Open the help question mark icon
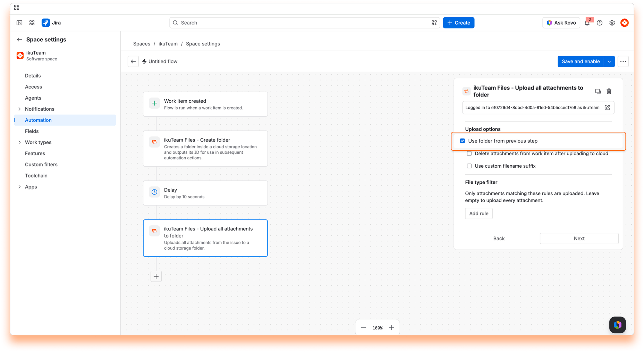The height and width of the screenshot is (352, 644). click(600, 23)
